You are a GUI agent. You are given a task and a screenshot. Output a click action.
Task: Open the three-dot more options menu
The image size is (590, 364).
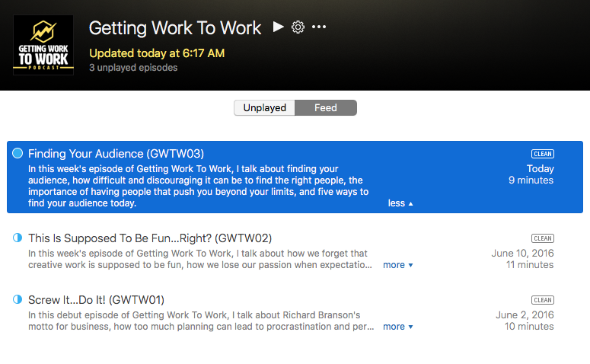319,27
